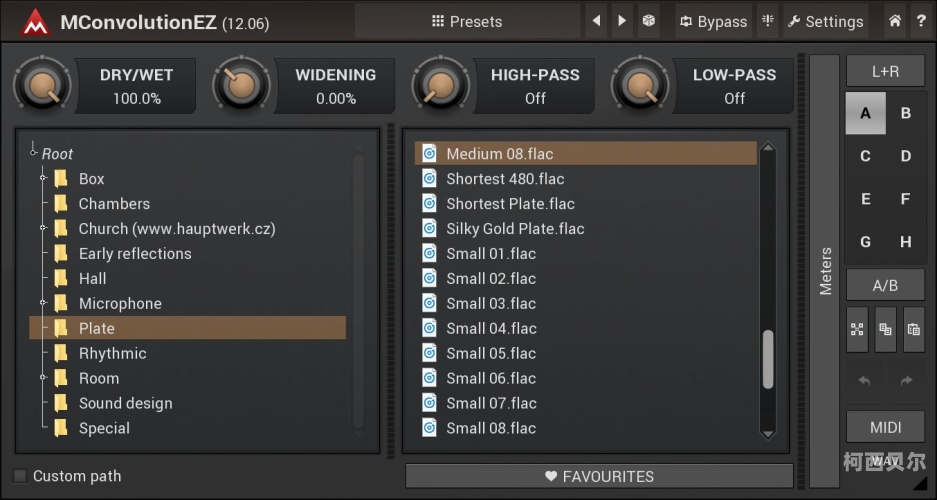Click the file list vertical scrollbar thumb
Image resolution: width=937 pixels, height=500 pixels.
tap(768, 360)
